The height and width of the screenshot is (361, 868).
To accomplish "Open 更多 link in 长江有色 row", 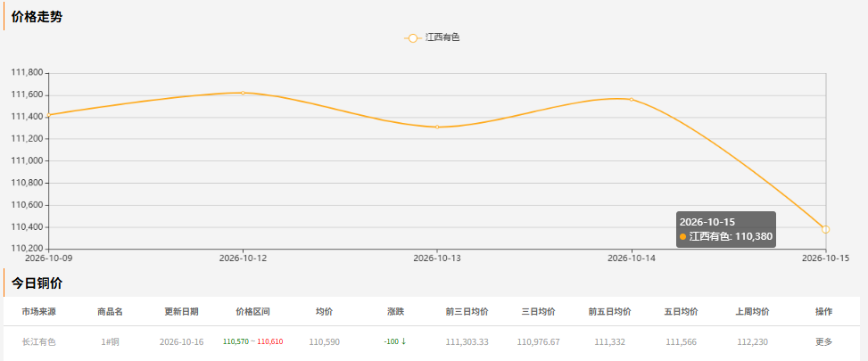I will (823, 341).
